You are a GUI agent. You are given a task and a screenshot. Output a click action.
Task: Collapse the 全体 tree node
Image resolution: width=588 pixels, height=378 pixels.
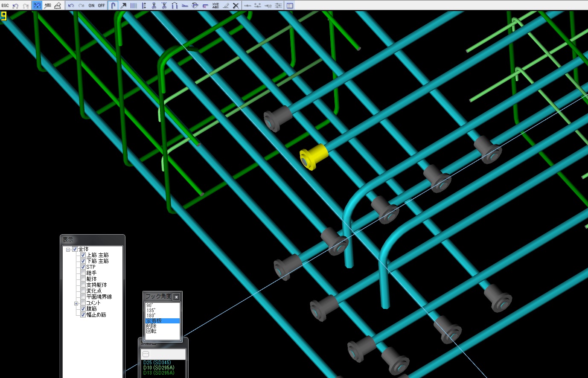coord(68,250)
